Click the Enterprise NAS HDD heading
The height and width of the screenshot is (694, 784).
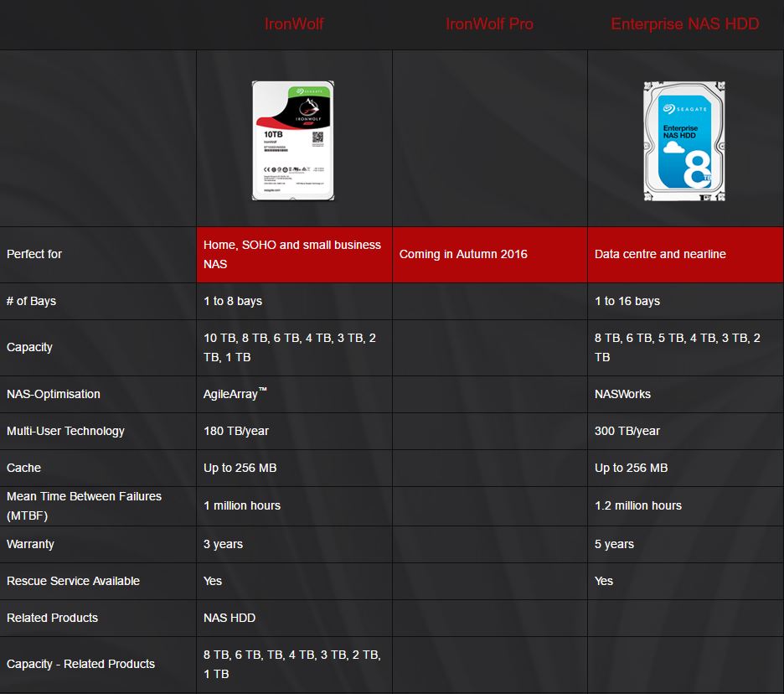(x=685, y=24)
